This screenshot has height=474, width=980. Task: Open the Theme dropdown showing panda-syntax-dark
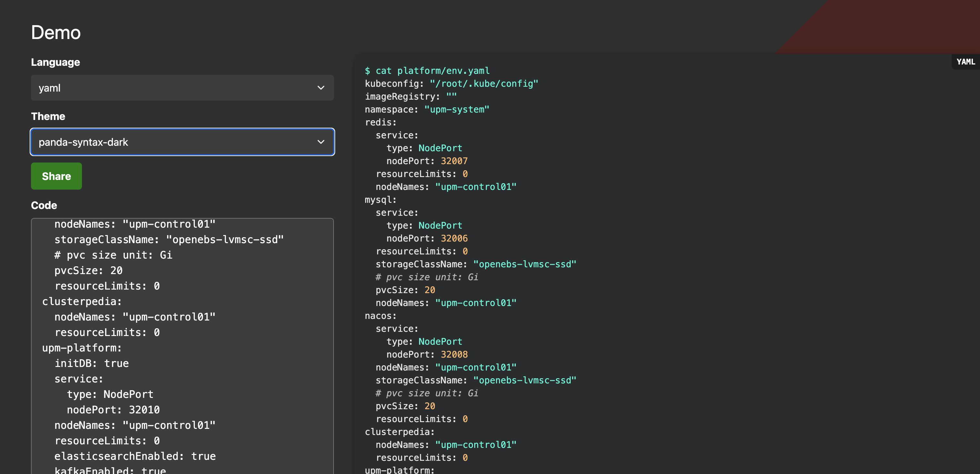pos(182,142)
